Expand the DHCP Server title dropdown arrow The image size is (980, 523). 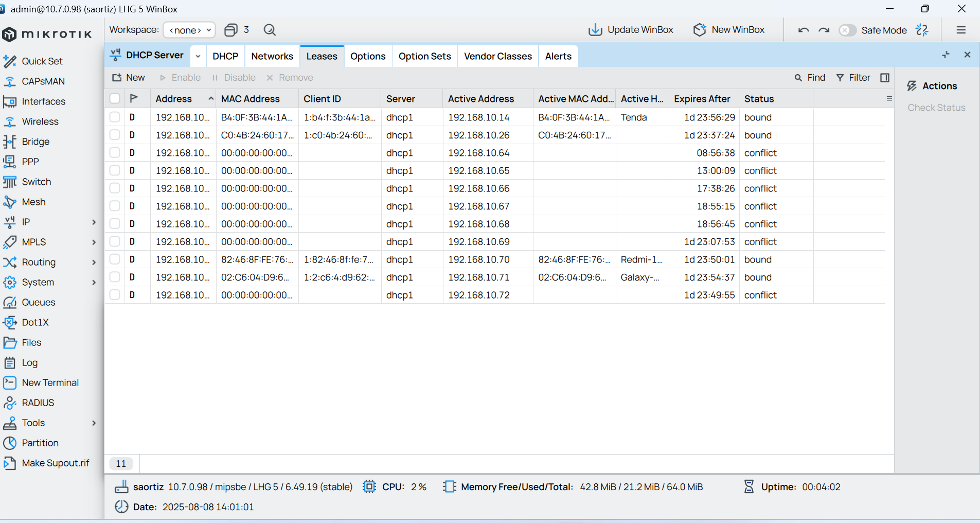click(x=198, y=56)
